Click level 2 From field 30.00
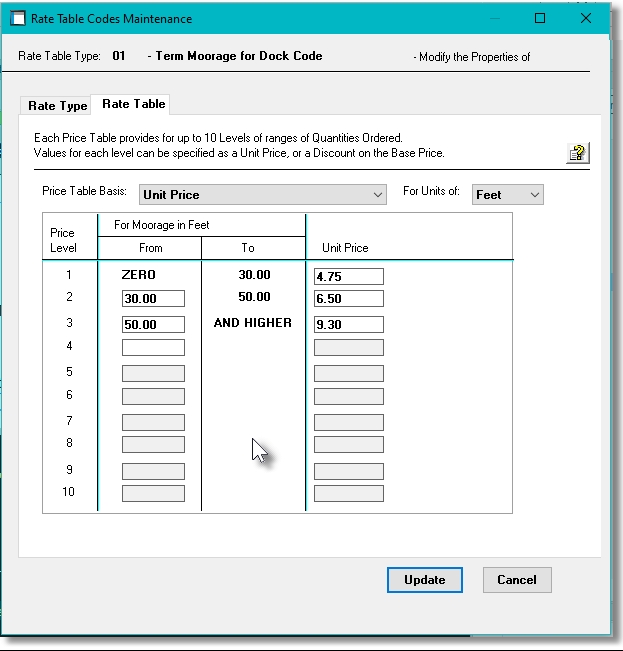623x651 pixels. click(153, 299)
